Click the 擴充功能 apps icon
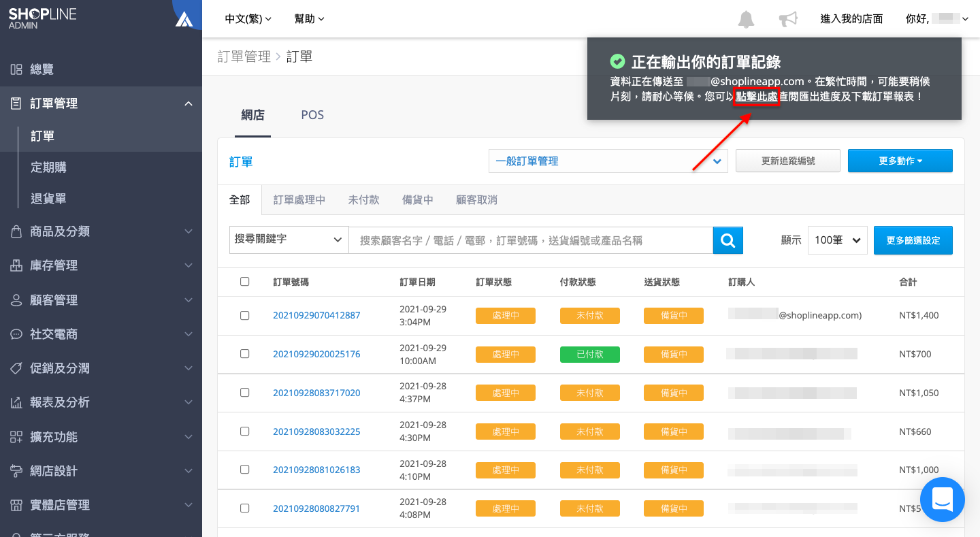The width and height of the screenshot is (980, 537). (x=16, y=437)
